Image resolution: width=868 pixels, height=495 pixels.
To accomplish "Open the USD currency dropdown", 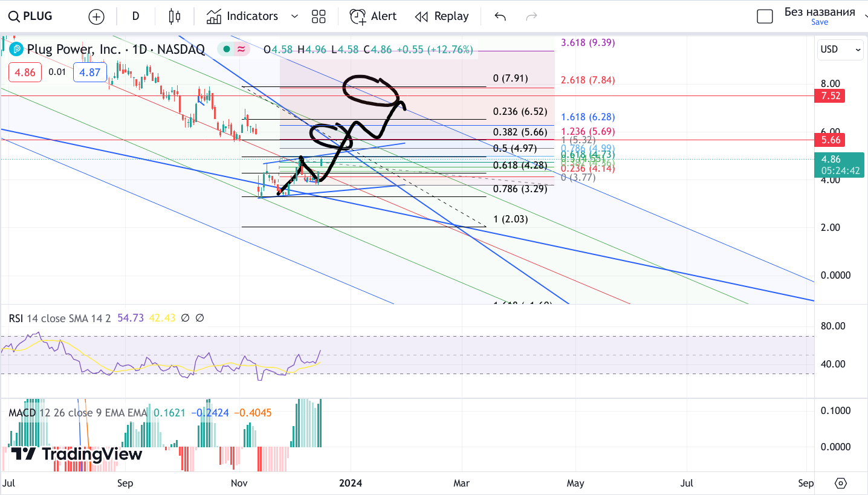I will pyautogui.click(x=840, y=50).
